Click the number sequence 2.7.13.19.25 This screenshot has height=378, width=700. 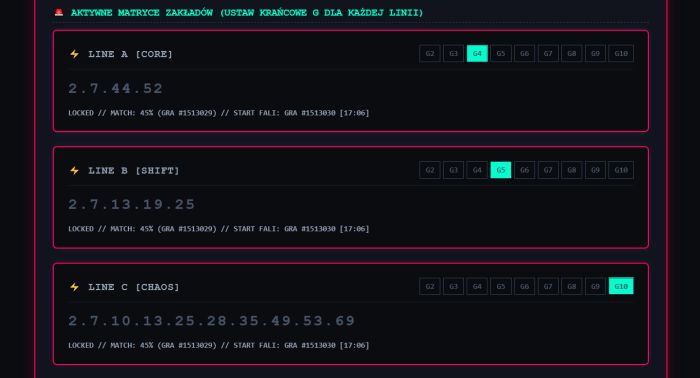pos(131,204)
